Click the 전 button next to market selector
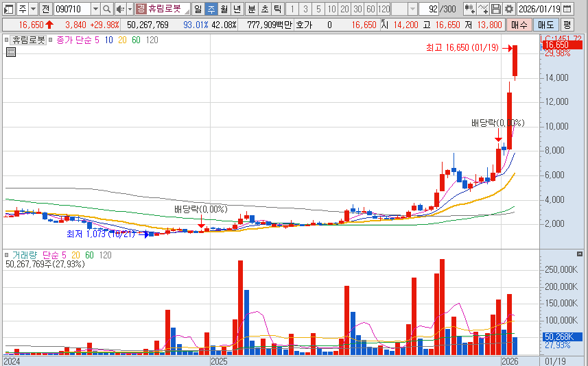The image size is (588, 366). (x=45, y=9)
